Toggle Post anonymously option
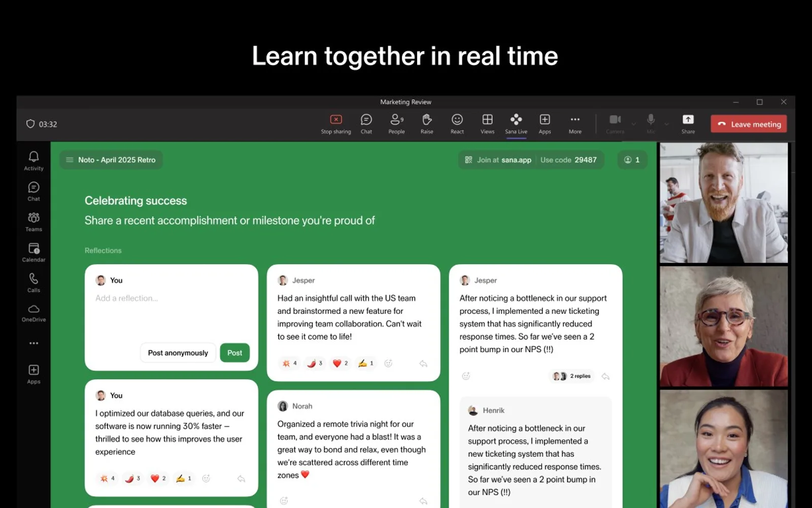 (178, 353)
